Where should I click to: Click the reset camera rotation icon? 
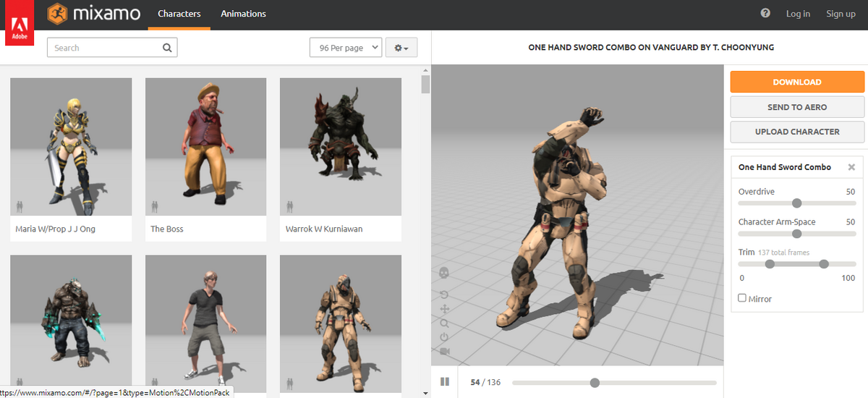point(444,295)
